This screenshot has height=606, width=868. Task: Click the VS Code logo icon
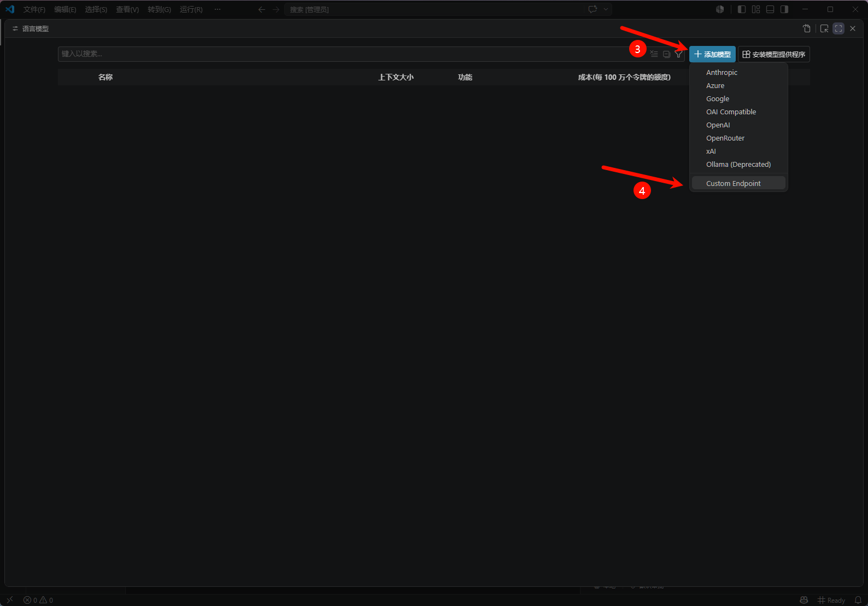pos(10,9)
